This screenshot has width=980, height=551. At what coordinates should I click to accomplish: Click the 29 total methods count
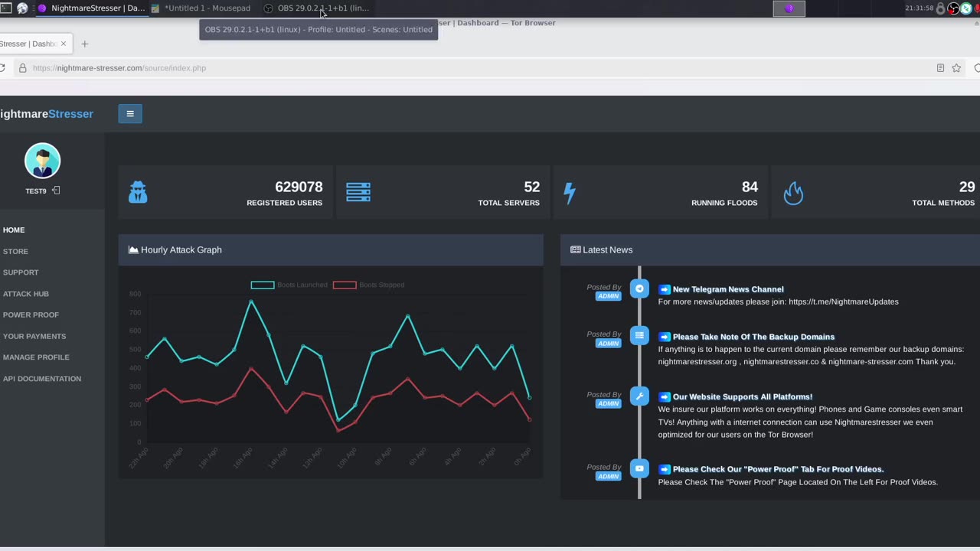pyautogui.click(x=967, y=187)
